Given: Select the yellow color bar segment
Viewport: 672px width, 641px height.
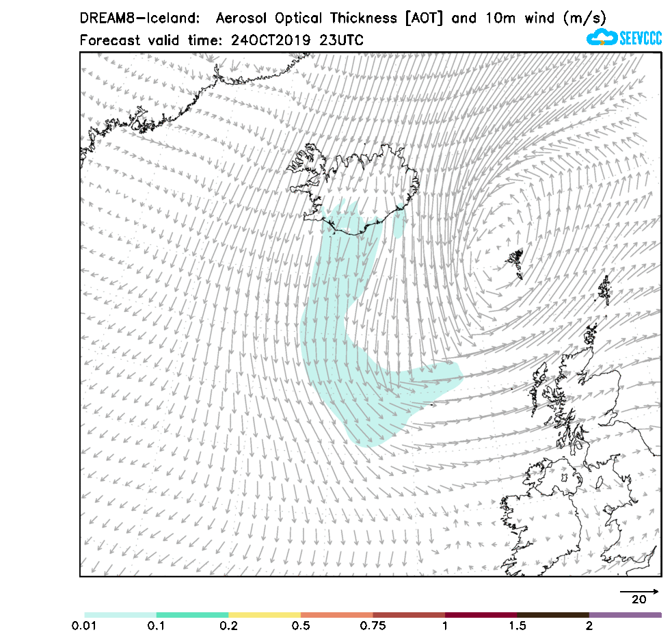Looking at the screenshot, I should point(265,615).
